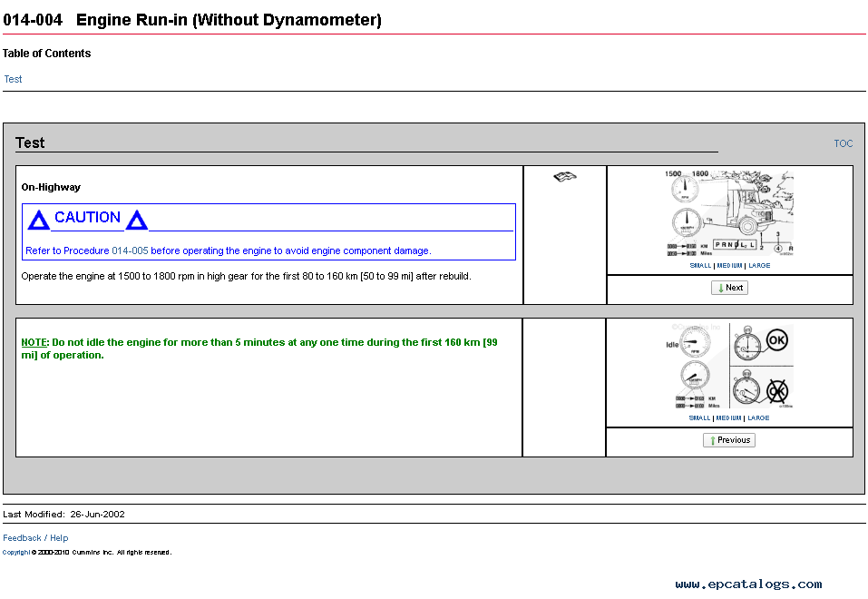This screenshot has height=599, width=868.
Task: Go to the Previous step
Action: [x=729, y=440]
